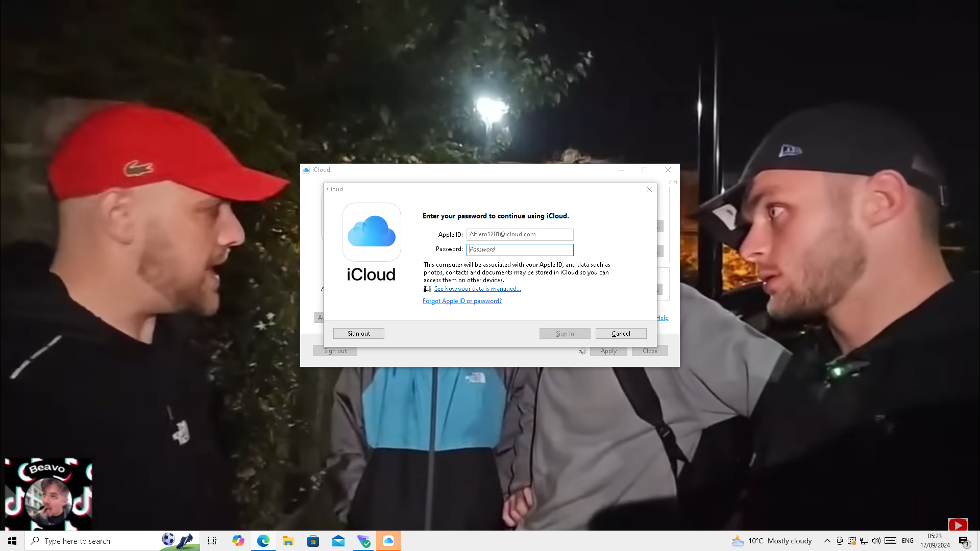Image resolution: width=980 pixels, height=551 pixels.
Task: Click the touch keyboard tray icon
Action: [891, 541]
